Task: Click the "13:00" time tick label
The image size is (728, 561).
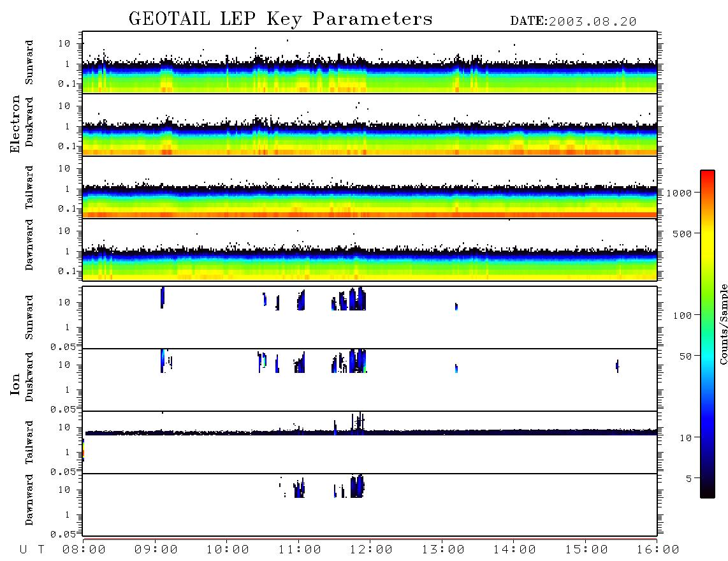Action: [443, 550]
